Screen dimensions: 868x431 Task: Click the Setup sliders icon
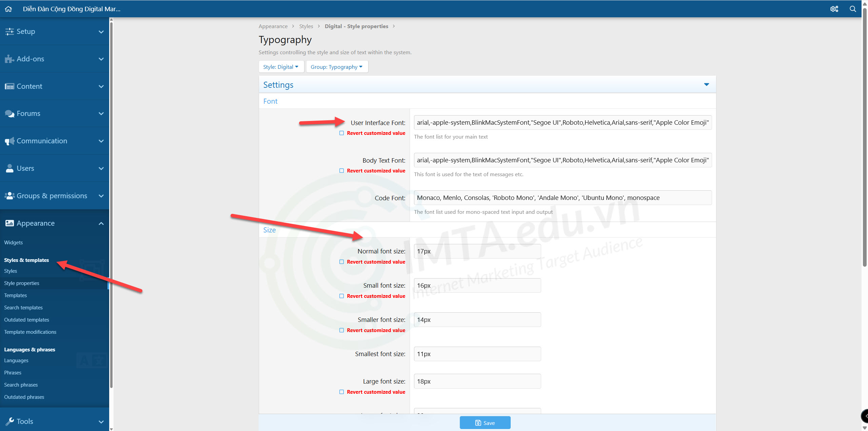point(9,32)
